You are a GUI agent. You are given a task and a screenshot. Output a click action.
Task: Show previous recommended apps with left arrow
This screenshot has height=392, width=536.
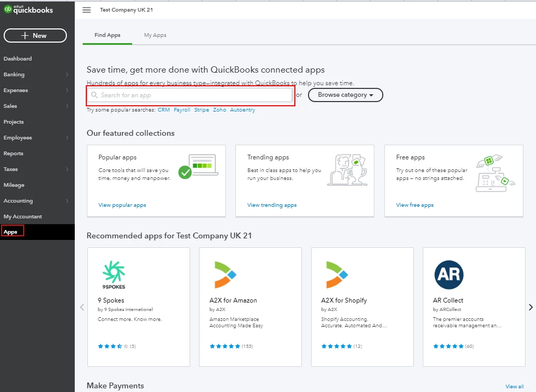pos(82,307)
